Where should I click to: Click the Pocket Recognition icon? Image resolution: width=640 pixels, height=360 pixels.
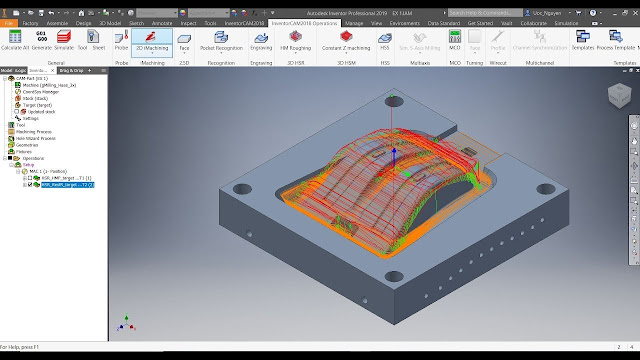tap(221, 37)
